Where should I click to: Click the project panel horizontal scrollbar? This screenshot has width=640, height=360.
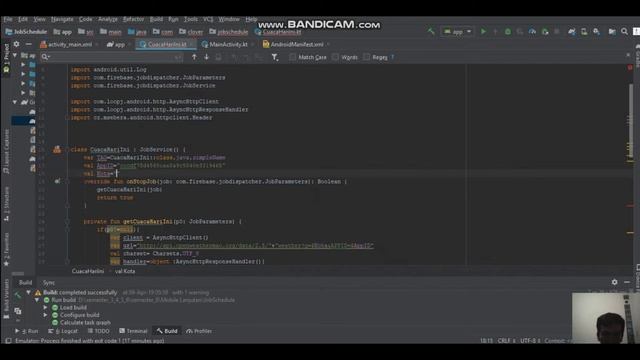pyautogui.click(x=18, y=273)
